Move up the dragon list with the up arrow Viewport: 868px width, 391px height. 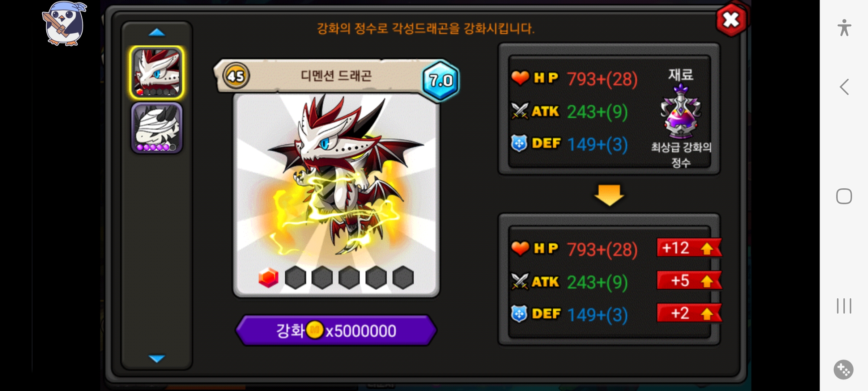(x=157, y=33)
